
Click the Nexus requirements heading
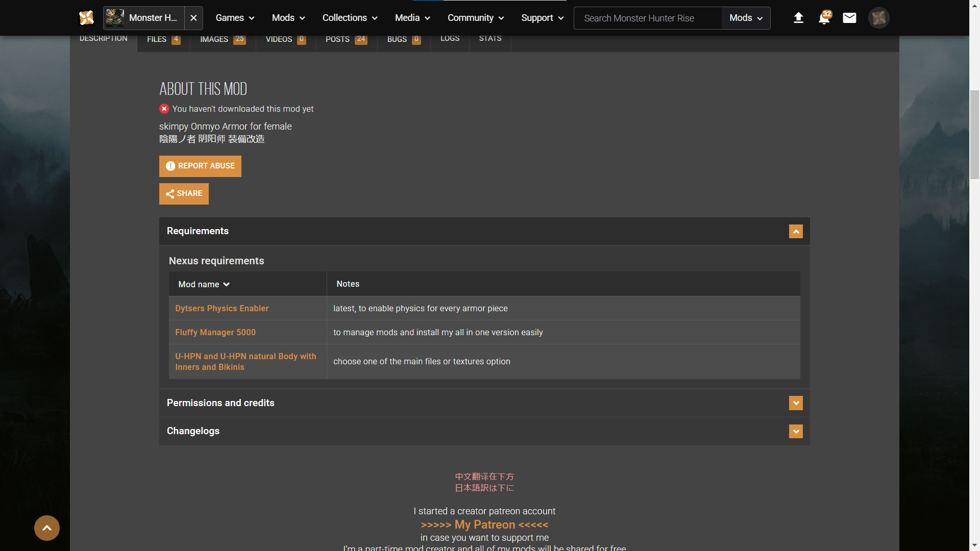[216, 261]
